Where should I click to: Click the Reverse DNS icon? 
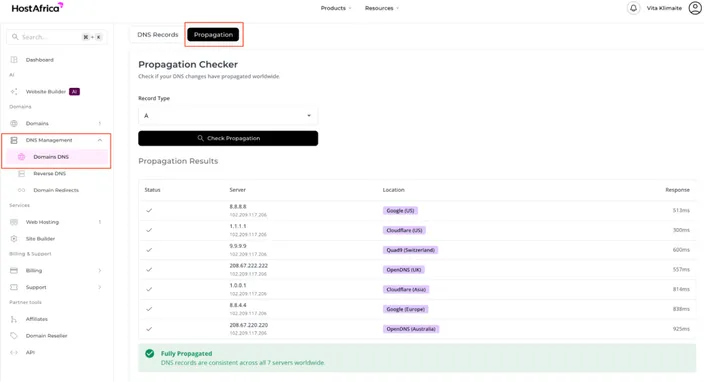pyautogui.click(x=22, y=174)
